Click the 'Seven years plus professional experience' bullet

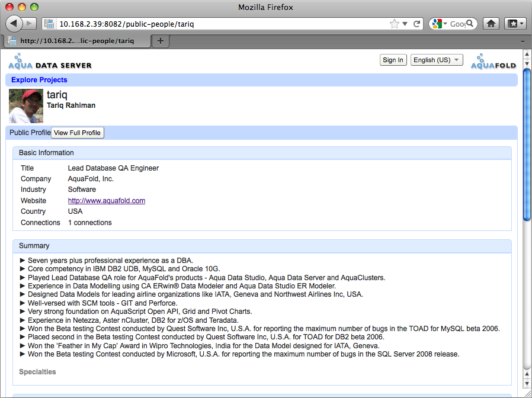(107, 260)
